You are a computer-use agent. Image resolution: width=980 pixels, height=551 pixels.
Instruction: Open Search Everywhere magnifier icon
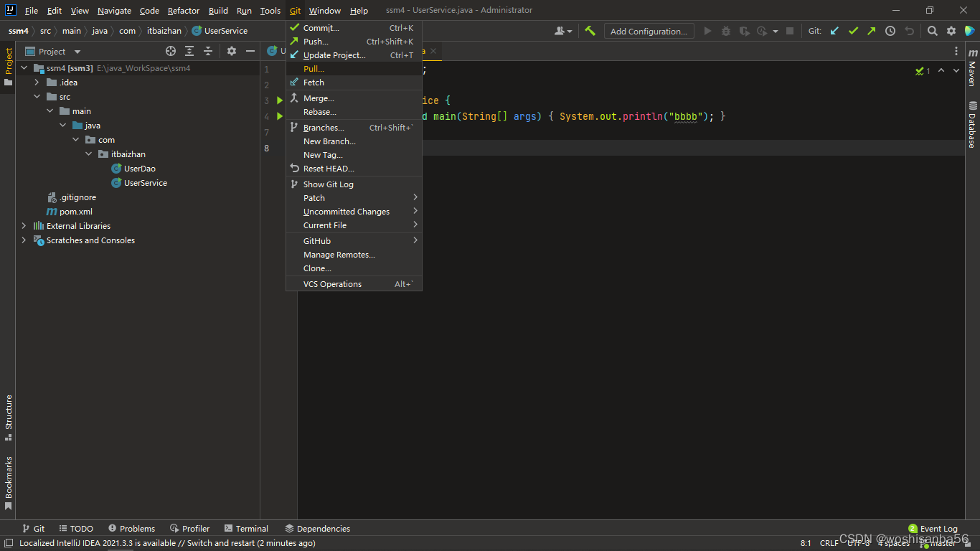932,31
